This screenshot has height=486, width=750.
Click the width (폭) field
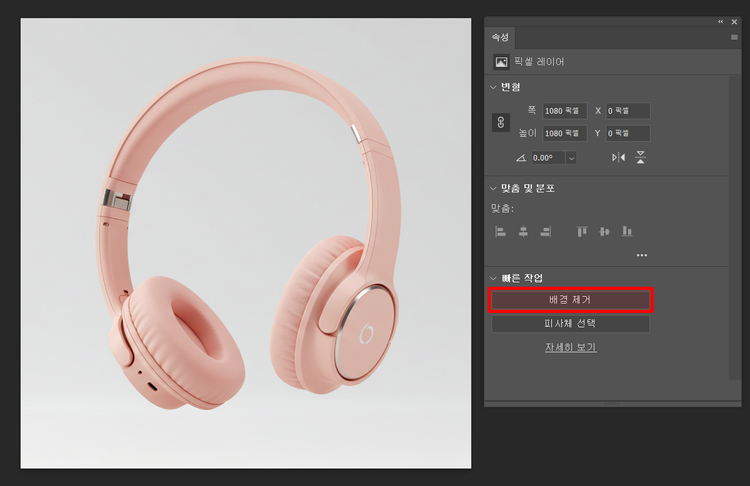564,111
